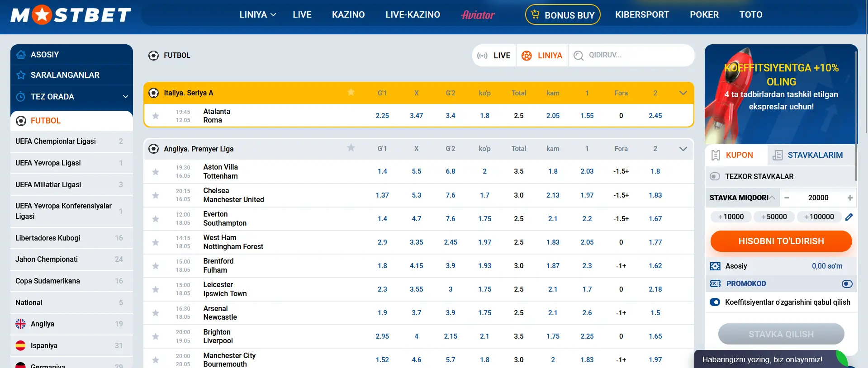Click the Angliya flag icon
Viewport: 868px width, 368px height.
point(21,324)
